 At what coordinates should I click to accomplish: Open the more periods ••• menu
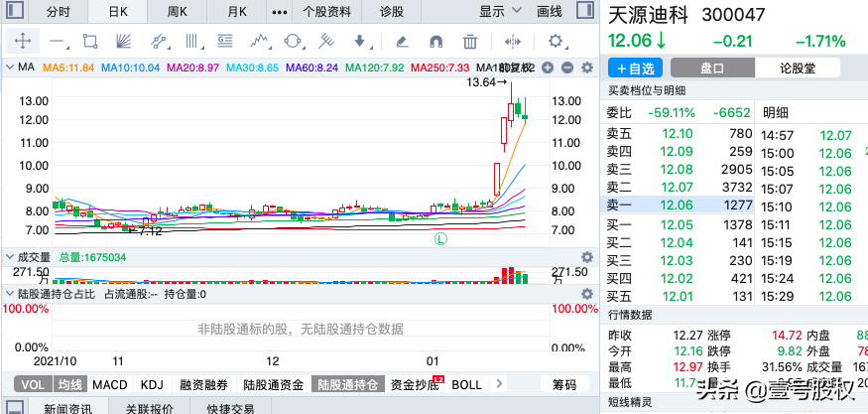click(x=281, y=11)
